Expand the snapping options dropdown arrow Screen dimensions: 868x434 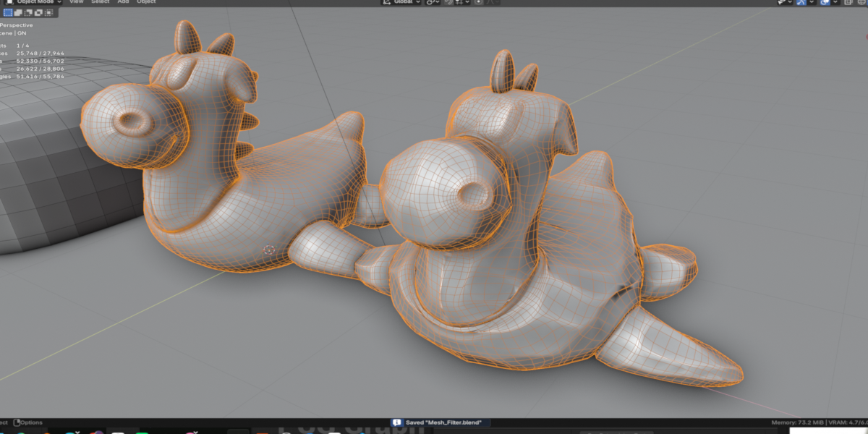tap(467, 2)
